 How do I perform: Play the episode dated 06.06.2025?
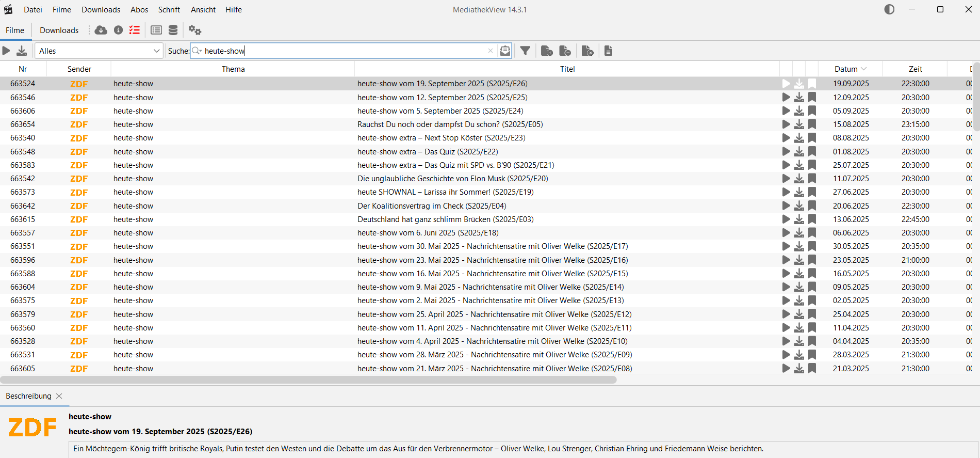pyautogui.click(x=786, y=233)
